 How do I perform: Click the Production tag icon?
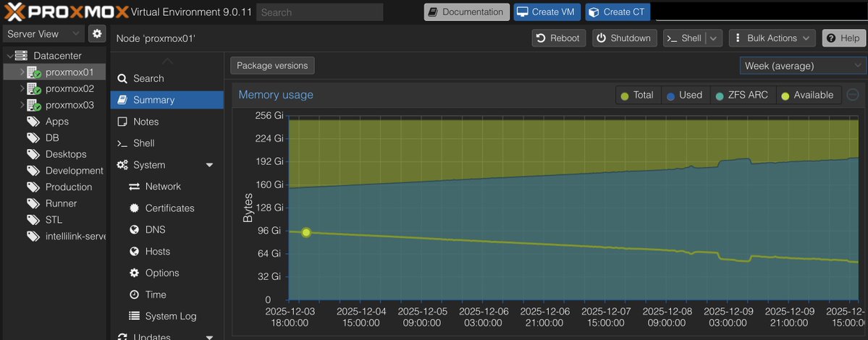(x=33, y=187)
